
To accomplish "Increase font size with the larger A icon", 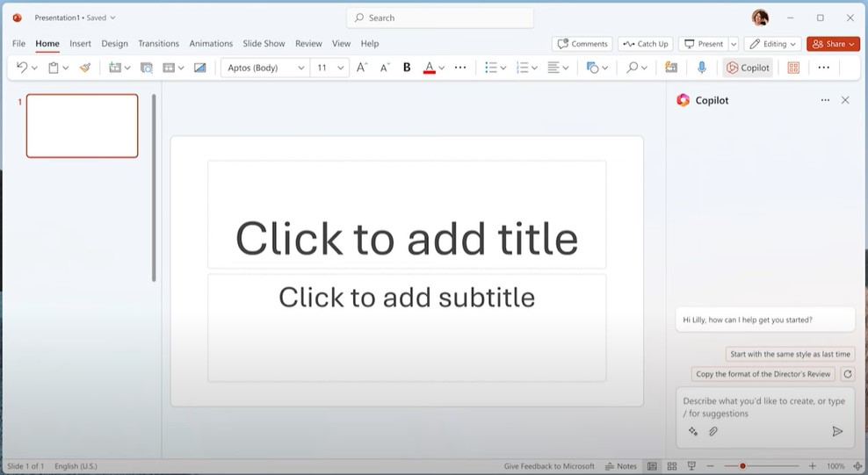I will pyautogui.click(x=361, y=68).
